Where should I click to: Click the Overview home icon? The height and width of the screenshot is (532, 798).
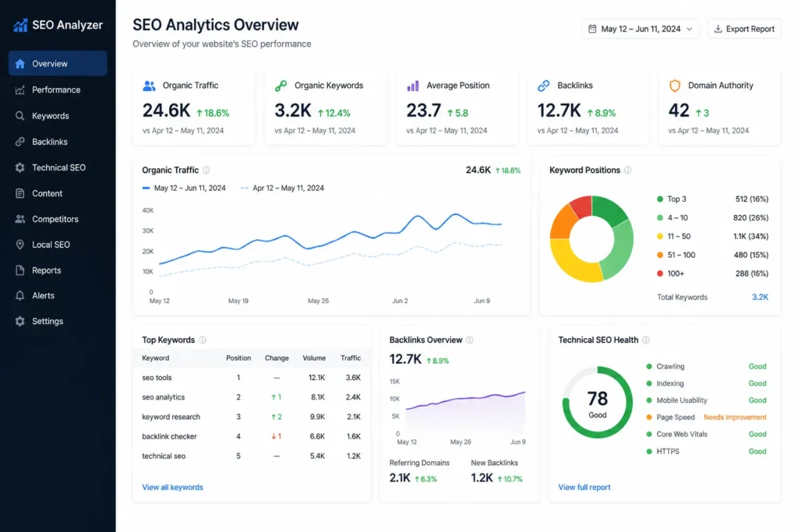coord(19,64)
